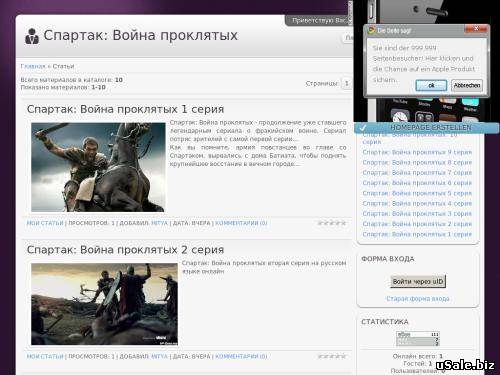Open sidebar link Война проклятых 9 серия
Screen dimensions: 500x375
417,152
